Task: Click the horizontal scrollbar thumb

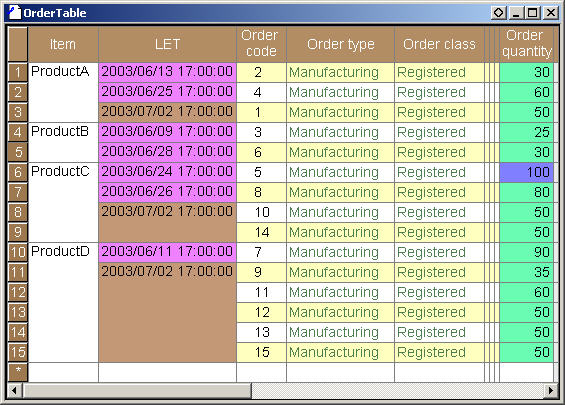Action: click(x=137, y=391)
